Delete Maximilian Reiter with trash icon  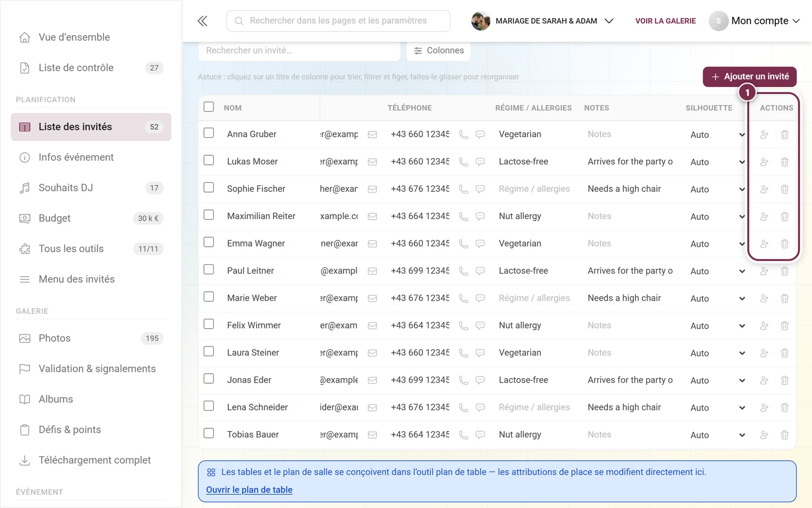(784, 216)
